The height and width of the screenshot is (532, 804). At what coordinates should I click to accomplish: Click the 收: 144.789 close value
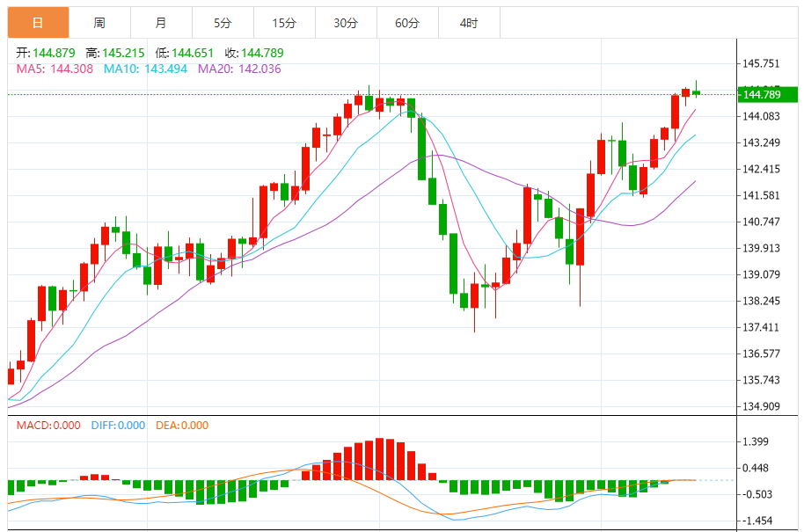coord(254,53)
